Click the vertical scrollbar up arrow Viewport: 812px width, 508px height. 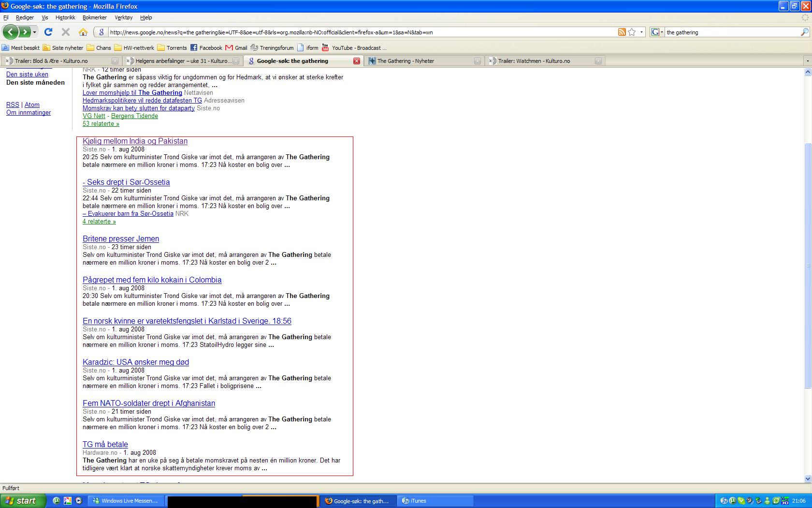coord(808,72)
